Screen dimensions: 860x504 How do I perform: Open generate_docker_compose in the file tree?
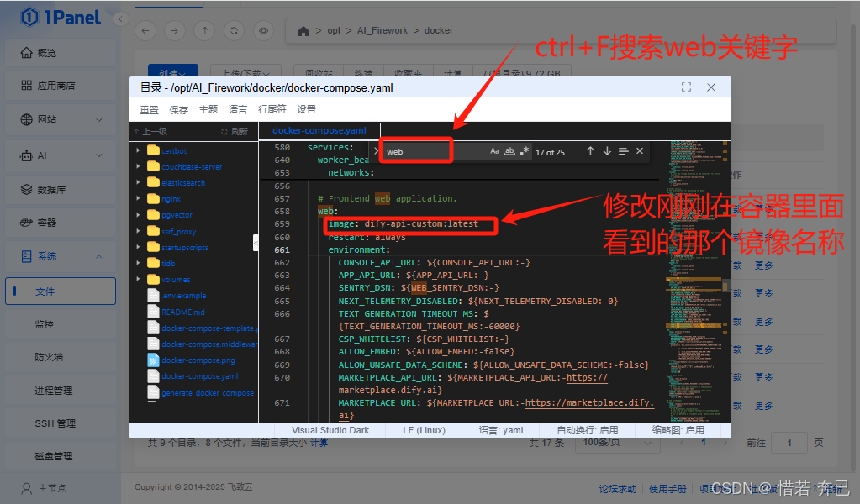208,393
